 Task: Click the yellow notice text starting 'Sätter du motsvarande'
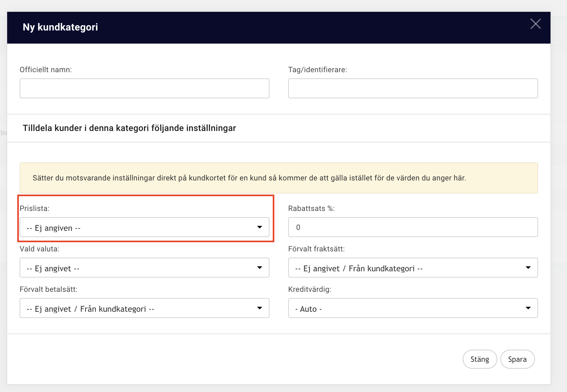coord(249,178)
